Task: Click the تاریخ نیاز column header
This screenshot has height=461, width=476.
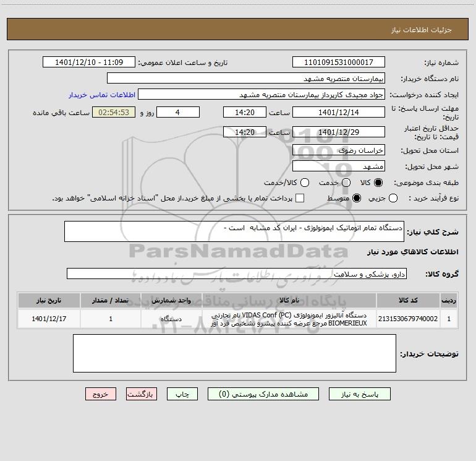Action: [49, 300]
